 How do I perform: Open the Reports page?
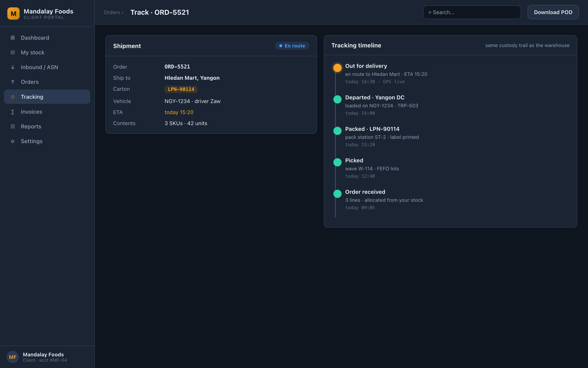tap(47, 126)
